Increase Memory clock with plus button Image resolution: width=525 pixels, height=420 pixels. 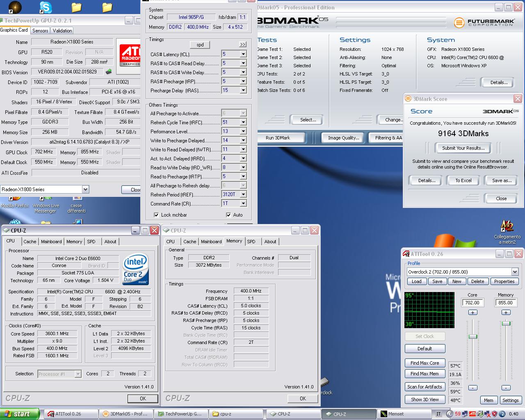[506, 313]
